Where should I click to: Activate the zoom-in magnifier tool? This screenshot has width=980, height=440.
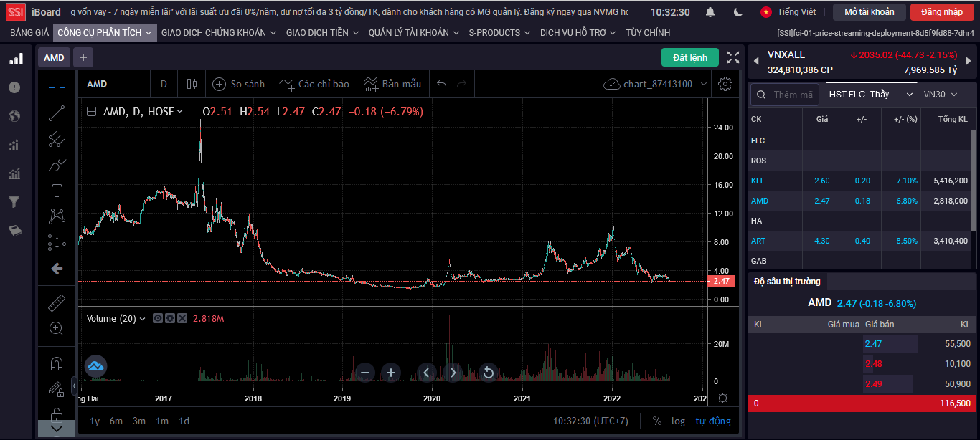pos(57,329)
